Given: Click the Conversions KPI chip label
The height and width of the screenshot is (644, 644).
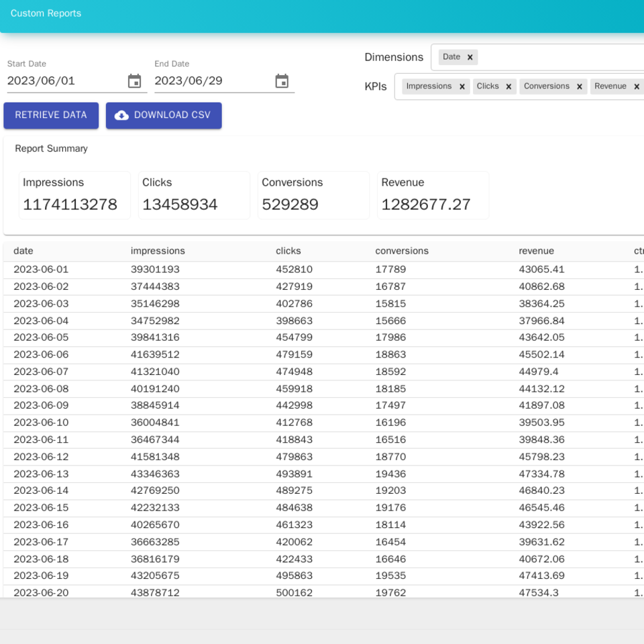Looking at the screenshot, I should pos(547,87).
